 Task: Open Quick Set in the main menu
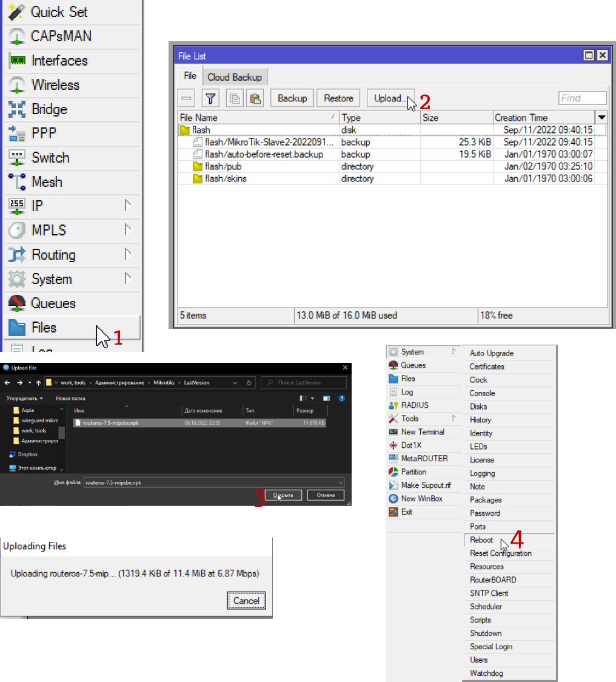[x=72, y=12]
